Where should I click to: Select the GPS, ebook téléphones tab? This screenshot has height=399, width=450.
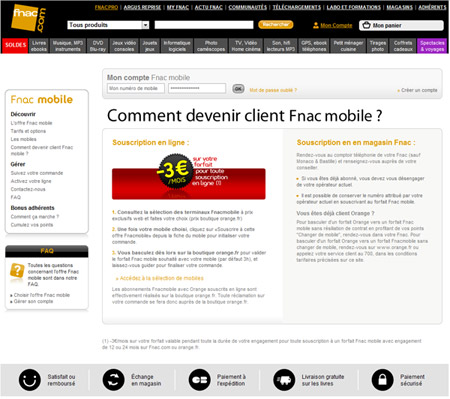coord(314,46)
